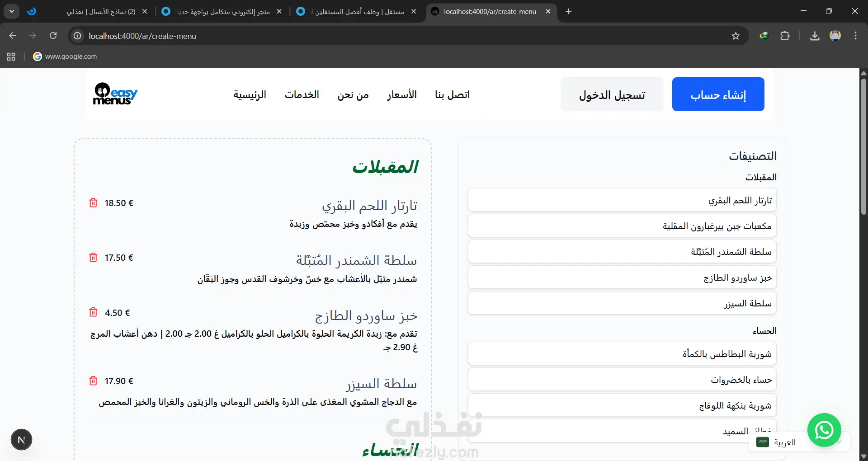The height and width of the screenshot is (461, 868).
Task: Open the browser downloads icon
Action: 815,36
